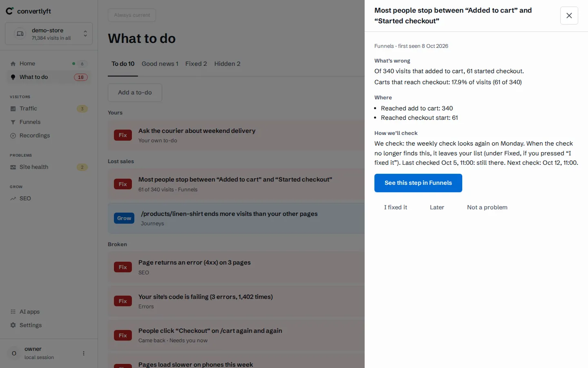The height and width of the screenshot is (368, 588).
Task: Click the Always current badge
Action: pos(132,15)
